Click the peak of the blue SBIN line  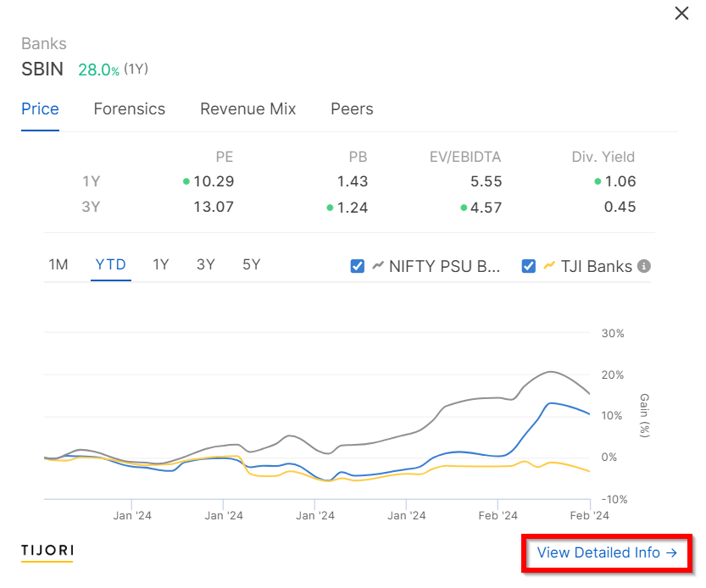tap(551, 403)
